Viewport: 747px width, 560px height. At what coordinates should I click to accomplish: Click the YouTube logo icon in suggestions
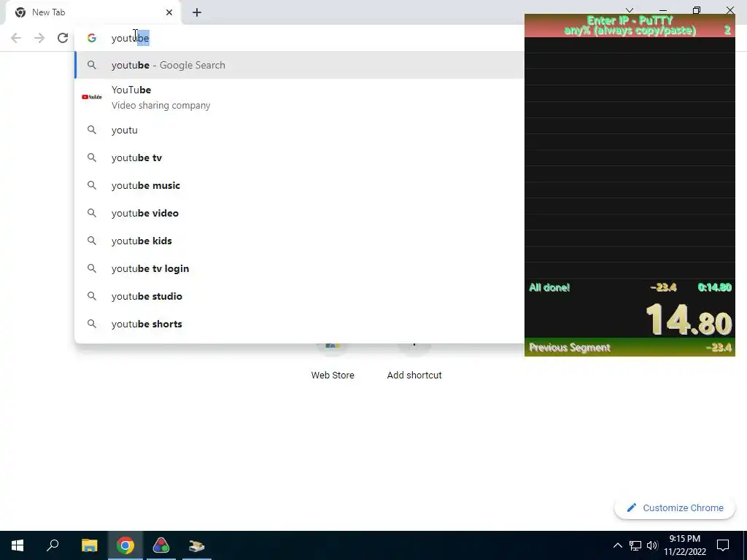point(91,97)
